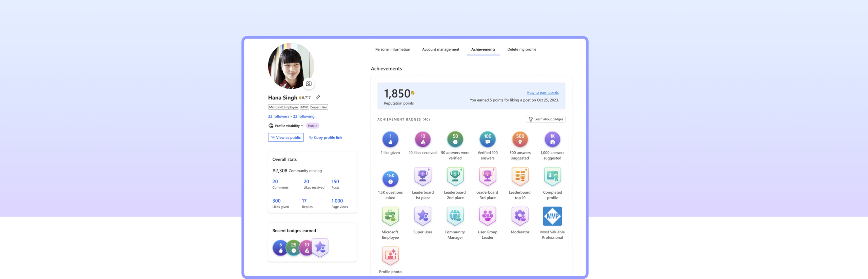The width and height of the screenshot is (868, 279).
Task: Open the 22 following link
Action: pyautogui.click(x=304, y=116)
